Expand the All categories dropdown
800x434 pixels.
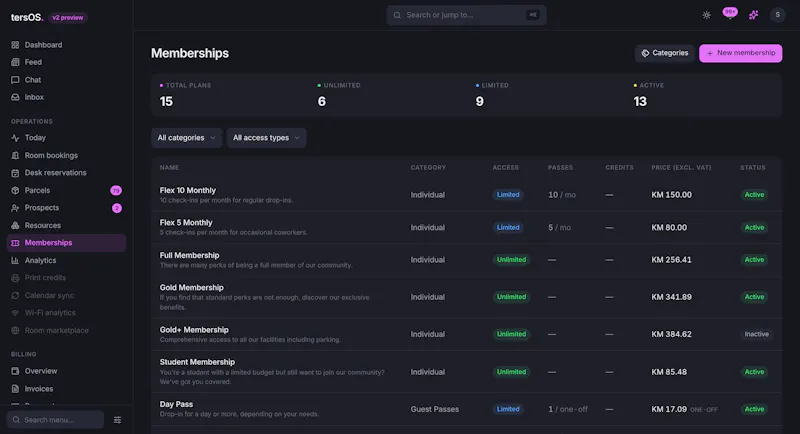(x=186, y=138)
